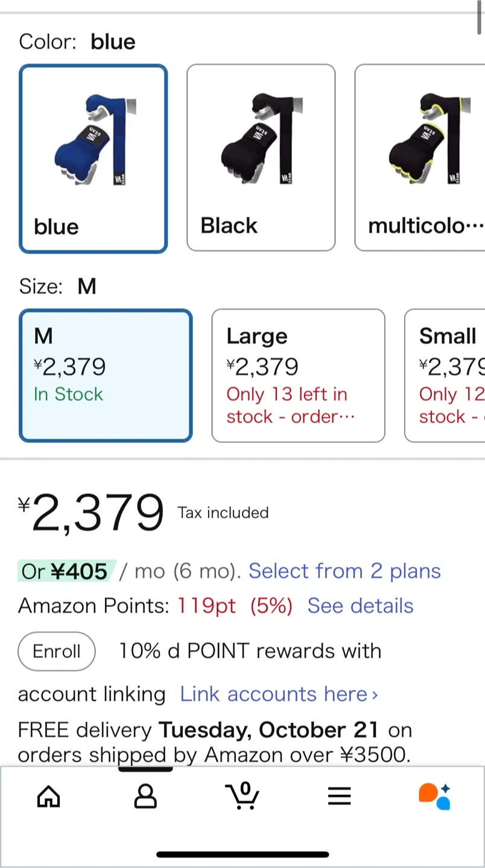Open the shopping cart icon
The width and height of the screenshot is (485, 868).
tap(242, 796)
